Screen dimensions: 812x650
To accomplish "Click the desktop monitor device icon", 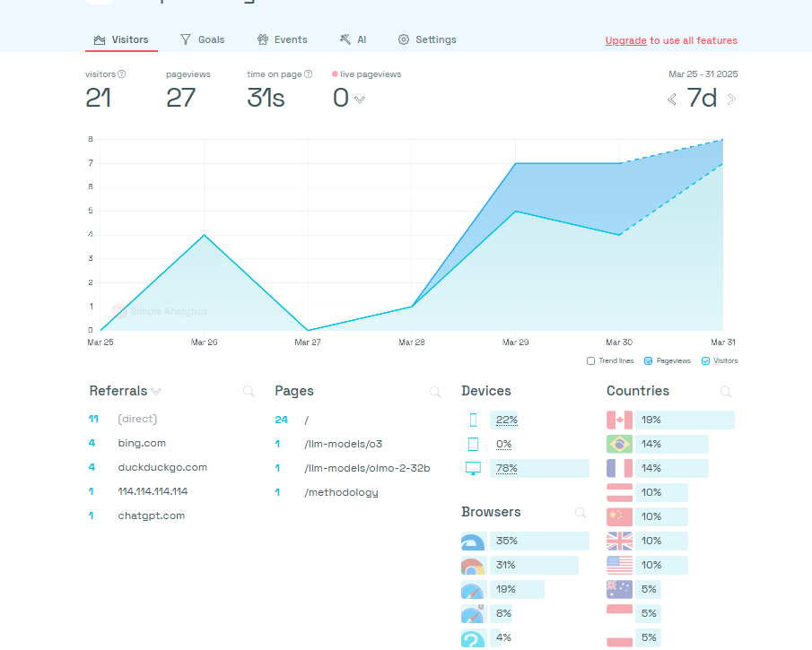I will point(473,468).
